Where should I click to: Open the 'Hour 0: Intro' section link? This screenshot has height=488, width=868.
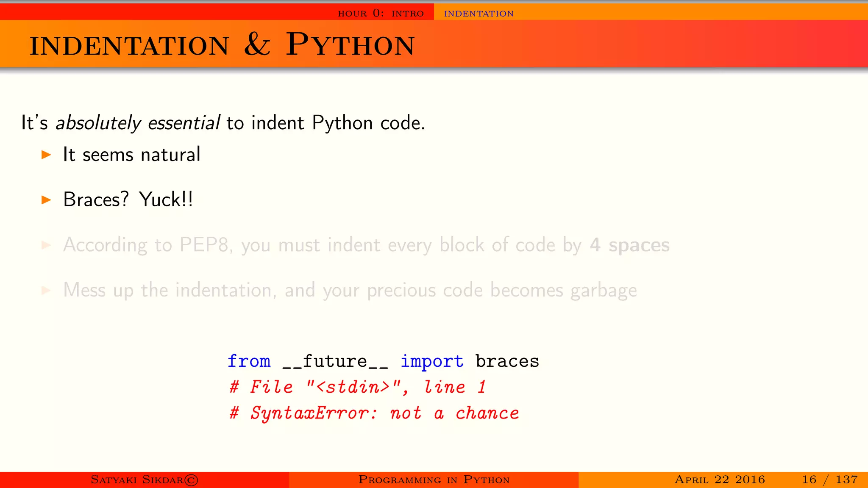(381, 13)
